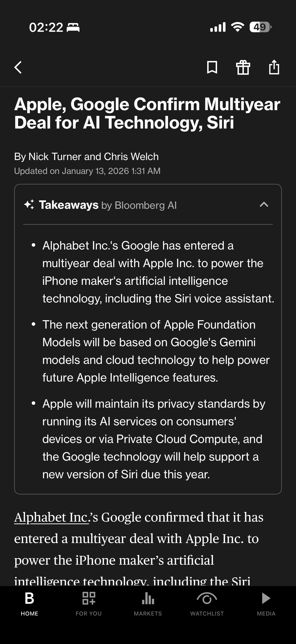This screenshot has height=644, width=296.
Task: Tap the AI sparkle icon beside Takeaways
Action: (29, 205)
